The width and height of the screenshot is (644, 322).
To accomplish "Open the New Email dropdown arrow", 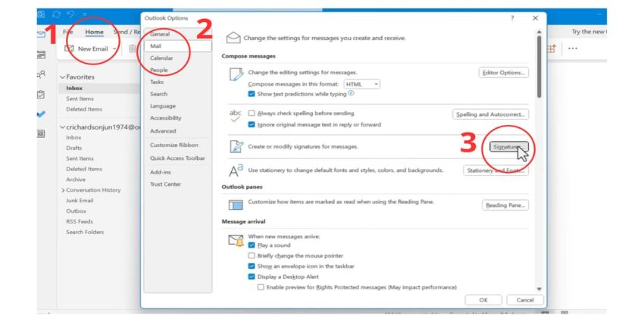I will click(114, 48).
